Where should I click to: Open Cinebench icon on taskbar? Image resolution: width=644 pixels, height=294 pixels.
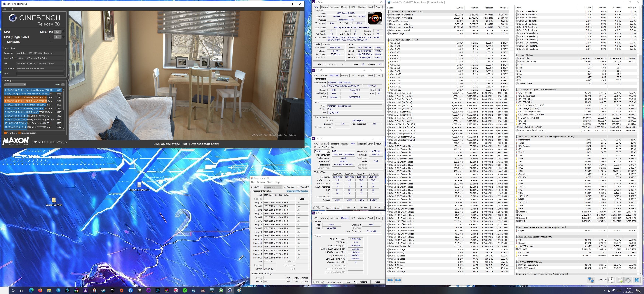coord(230,290)
